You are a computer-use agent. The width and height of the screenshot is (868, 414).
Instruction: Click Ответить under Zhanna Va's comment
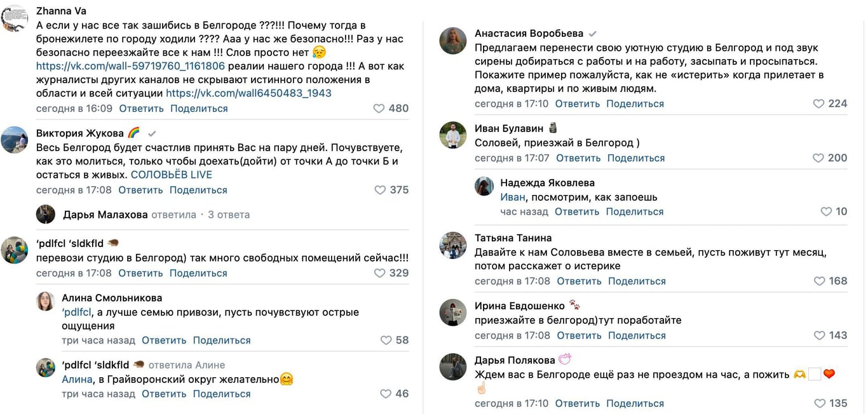pyautogui.click(x=140, y=108)
